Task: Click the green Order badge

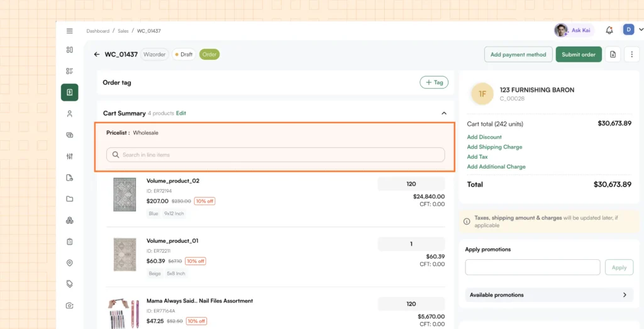Action: click(x=209, y=54)
